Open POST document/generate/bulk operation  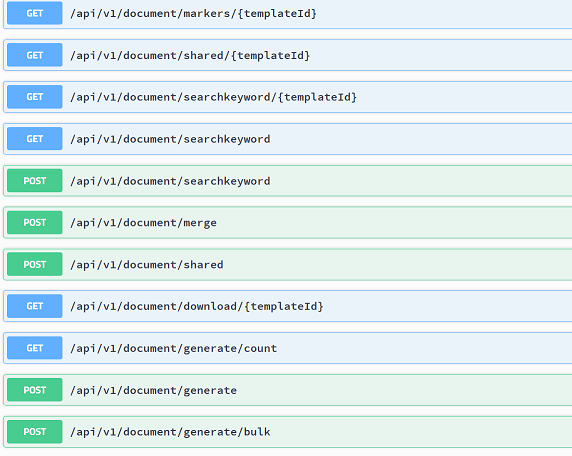(288, 432)
